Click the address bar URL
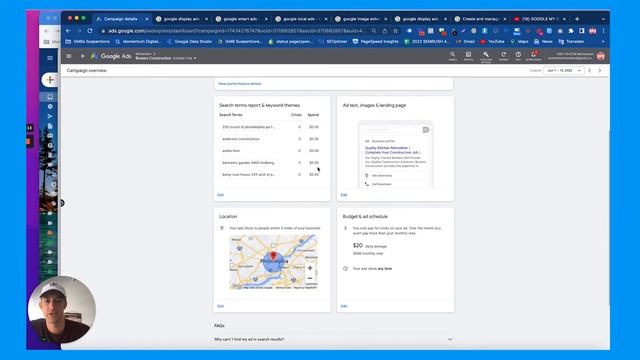This screenshot has width=640, height=360. pyautogui.click(x=237, y=31)
